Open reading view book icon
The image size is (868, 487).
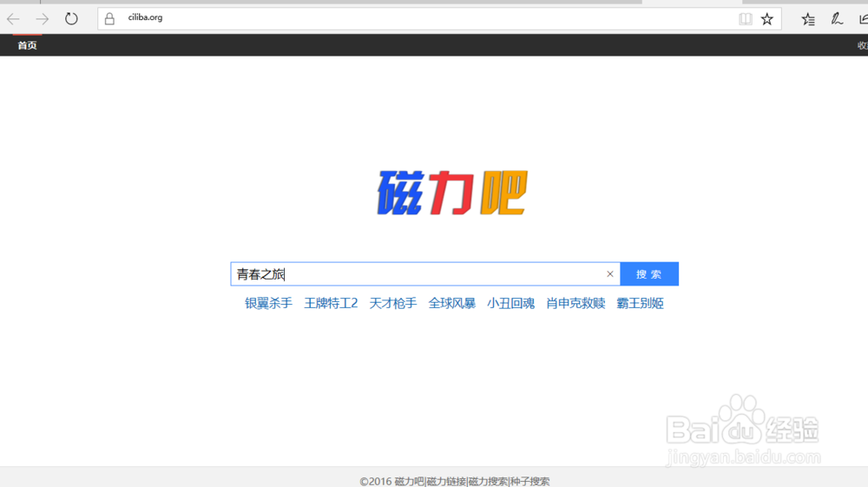click(745, 19)
